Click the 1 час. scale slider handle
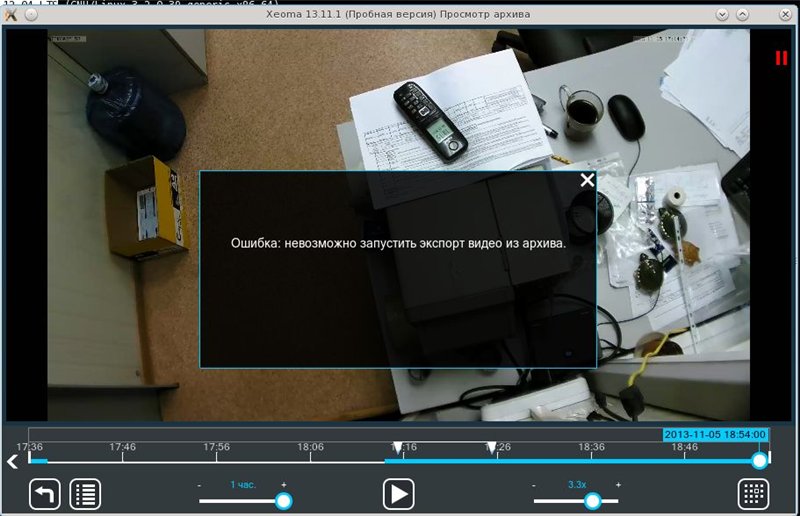This screenshot has width=800, height=516. point(283,501)
